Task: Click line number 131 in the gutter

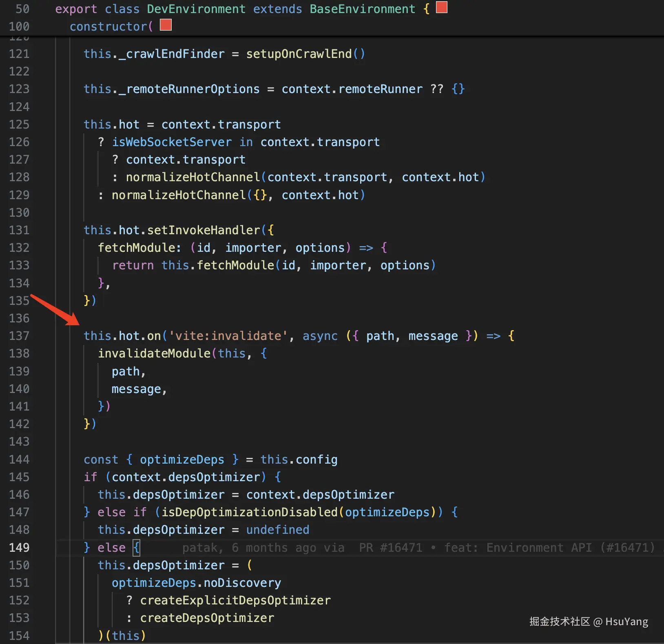Action: point(19,230)
